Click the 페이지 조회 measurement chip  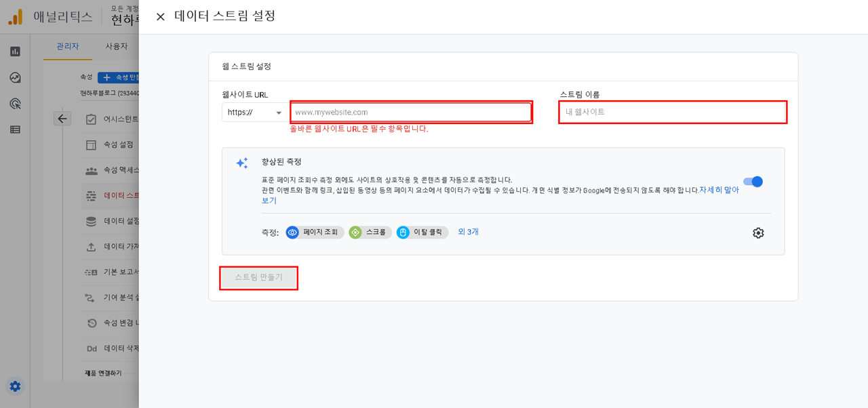point(315,232)
